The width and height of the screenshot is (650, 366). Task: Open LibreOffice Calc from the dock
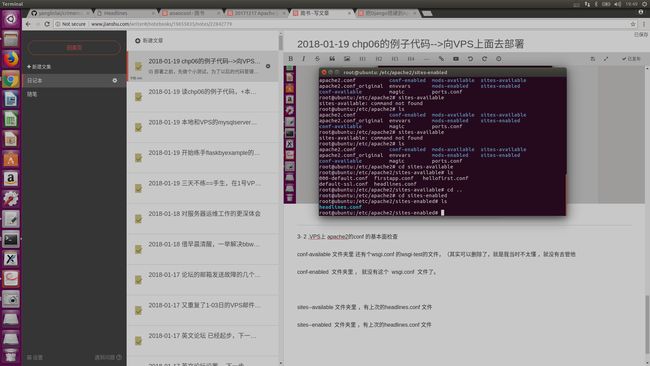point(11,119)
